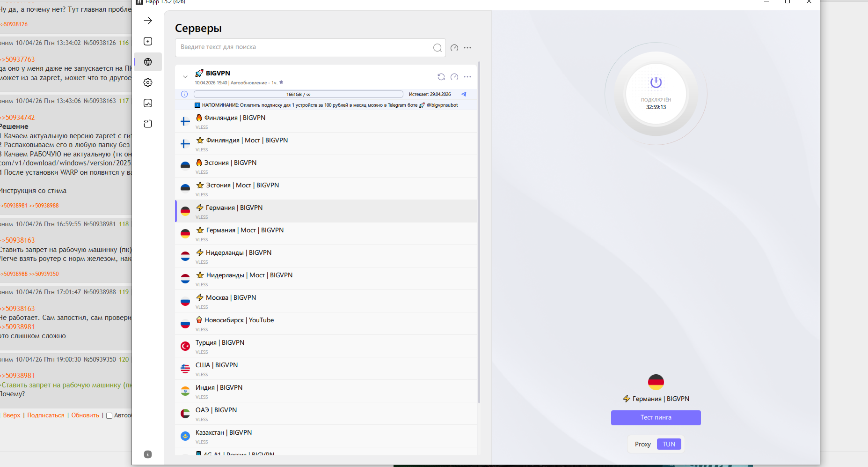Image resolution: width=868 pixels, height=467 pixels.
Task: Open the info icon at sidebar bottom
Action: 148,454
